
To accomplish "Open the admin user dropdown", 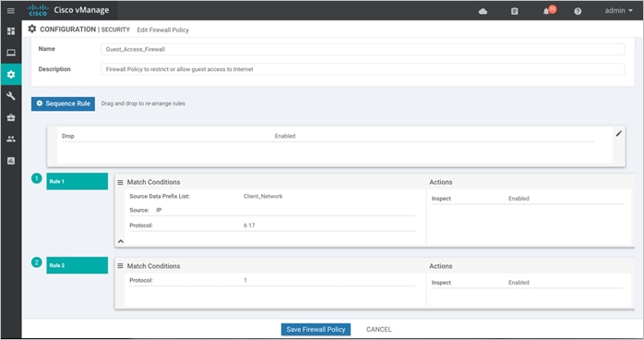I will (618, 11).
